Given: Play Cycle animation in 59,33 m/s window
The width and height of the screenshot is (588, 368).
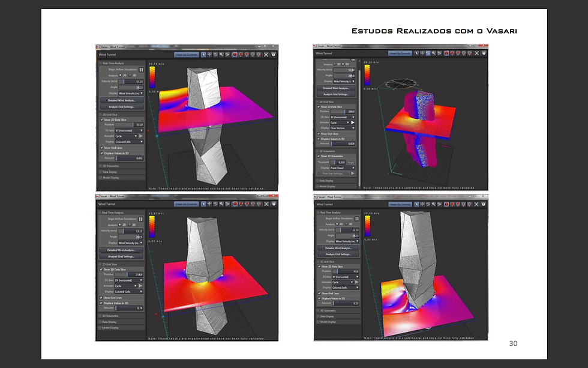Looking at the screenshot, I should 353,122.
